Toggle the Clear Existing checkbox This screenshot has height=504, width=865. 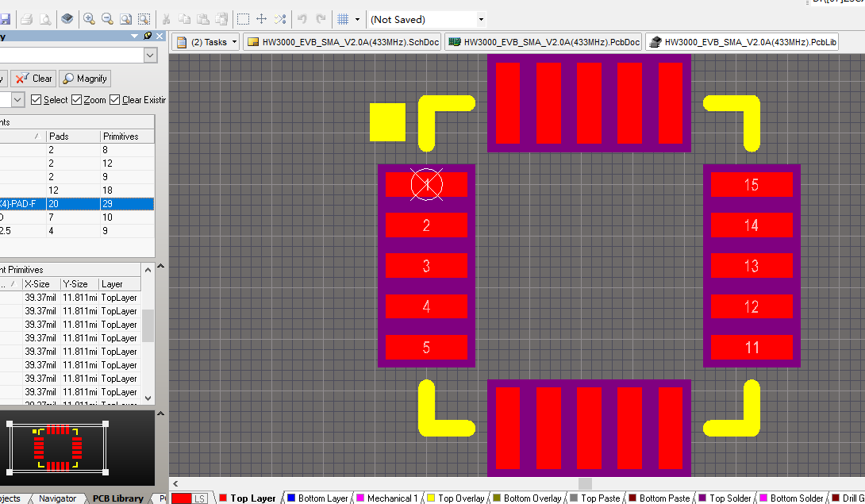click(115, 100)
